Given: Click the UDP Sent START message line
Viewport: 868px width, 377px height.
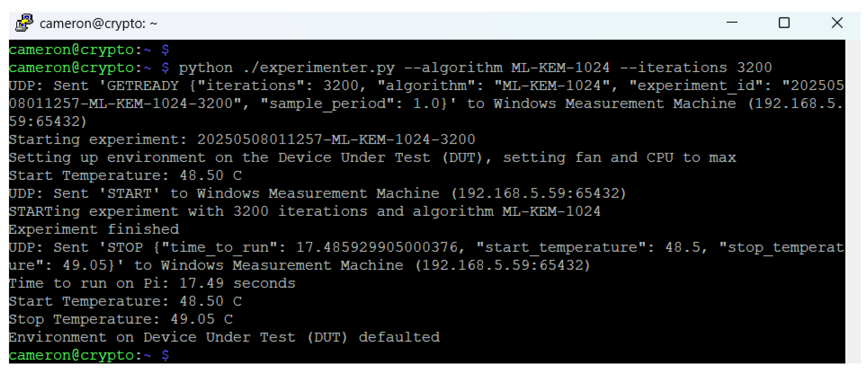Looking at the screenshot, I should 317,193.
